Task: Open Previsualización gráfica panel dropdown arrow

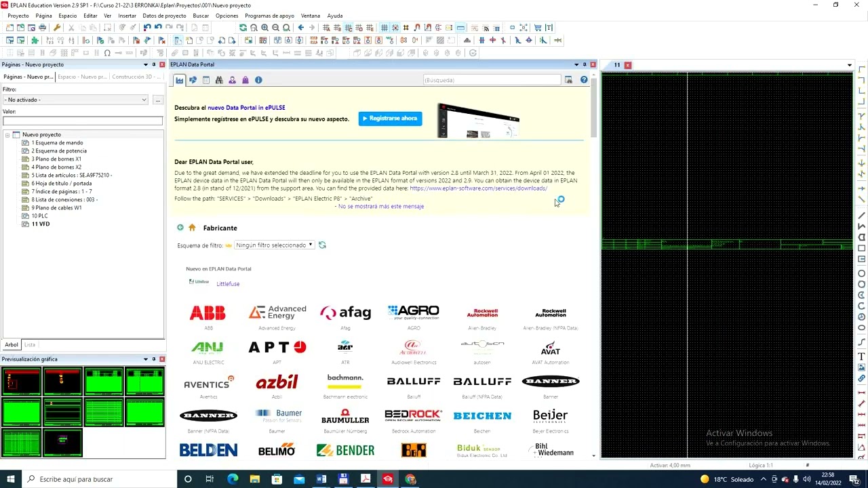Action: click(145, 359)
